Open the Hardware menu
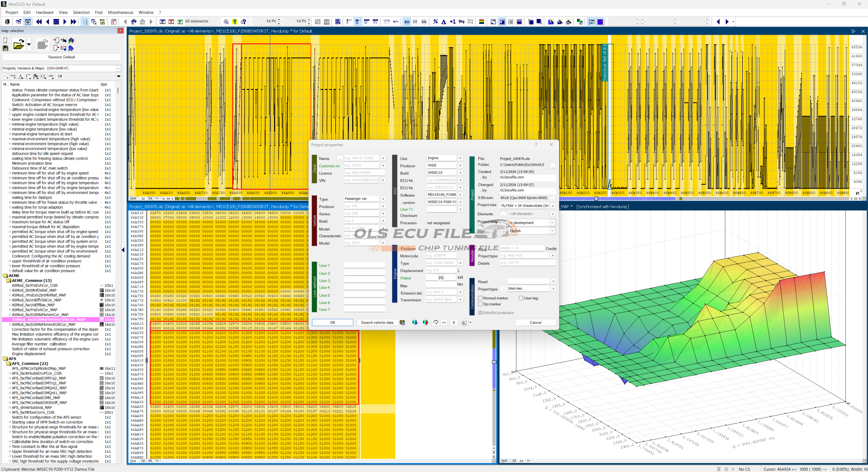The image size is (868, 472). 44,12
